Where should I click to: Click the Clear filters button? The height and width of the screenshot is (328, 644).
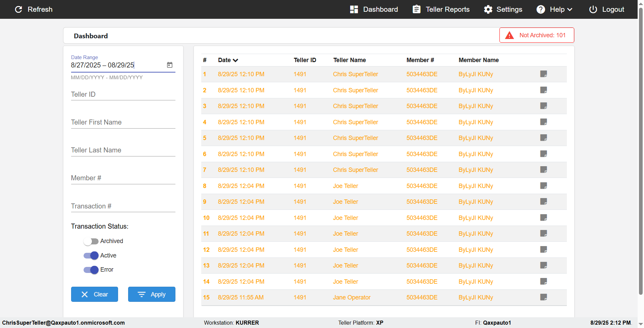pyautogui.click(x=94, y=294)
